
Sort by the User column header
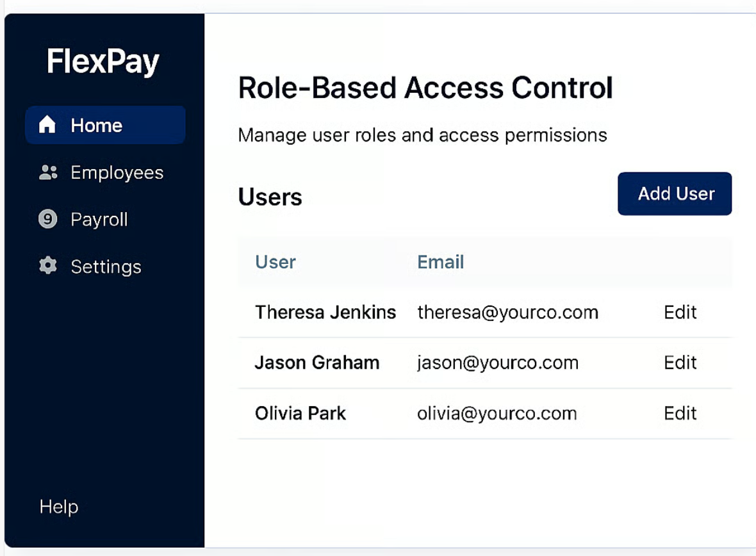pyautogui.click(x=275, y=262)
